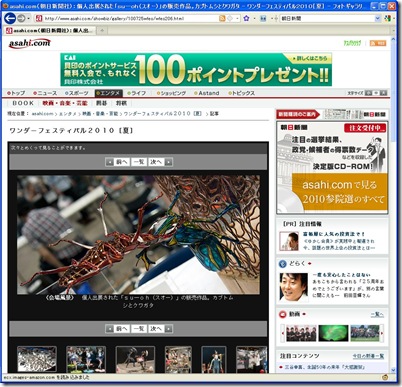Open the dropdown next to the bookmark star

[x=255, y=19]
